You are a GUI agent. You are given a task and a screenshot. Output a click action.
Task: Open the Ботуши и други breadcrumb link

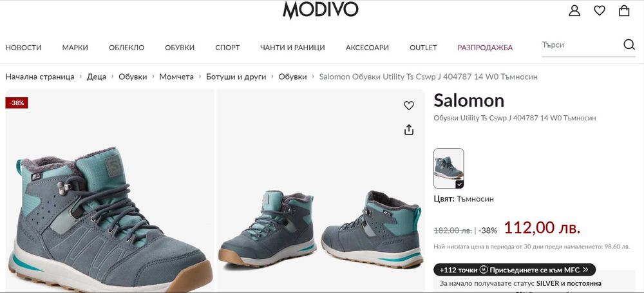pos(236,77)
